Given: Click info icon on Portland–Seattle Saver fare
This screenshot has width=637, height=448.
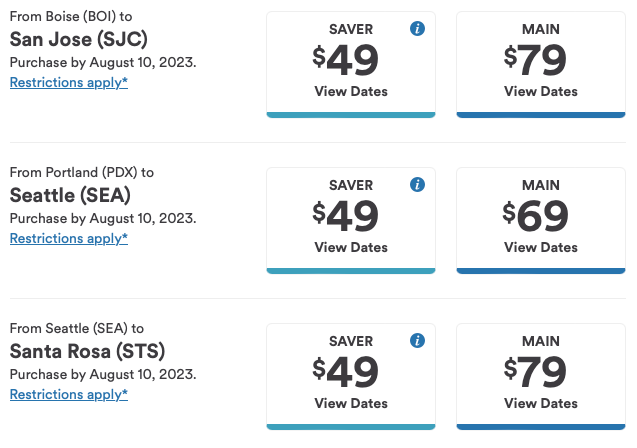Looking at the screenshot, I should (418, 185).
